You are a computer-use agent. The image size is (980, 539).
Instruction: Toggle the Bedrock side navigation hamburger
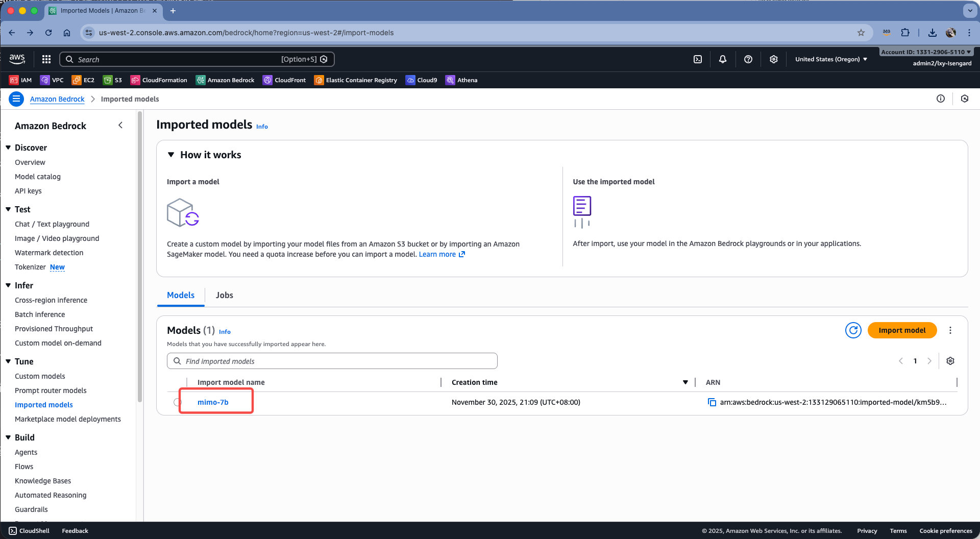click(x=16, y=99)
